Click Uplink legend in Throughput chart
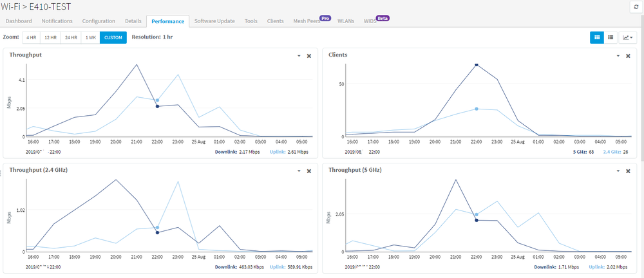The height and width of the screenshot is (278, 644). click(277, 152)
